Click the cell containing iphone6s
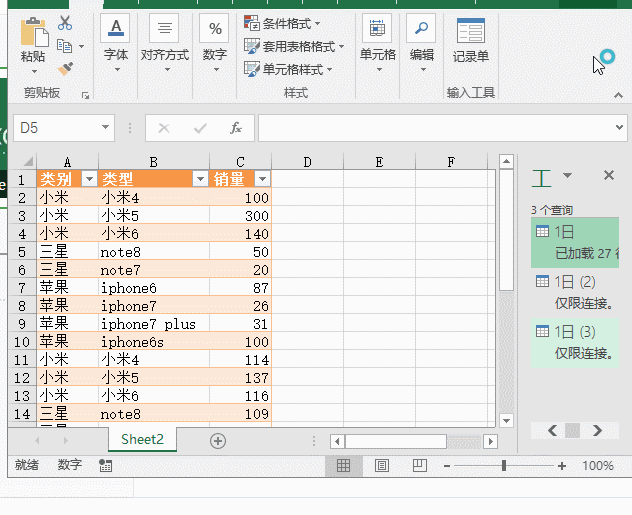Image resolution: width=632 pixels, height=515 pixels. coord(154,342)
